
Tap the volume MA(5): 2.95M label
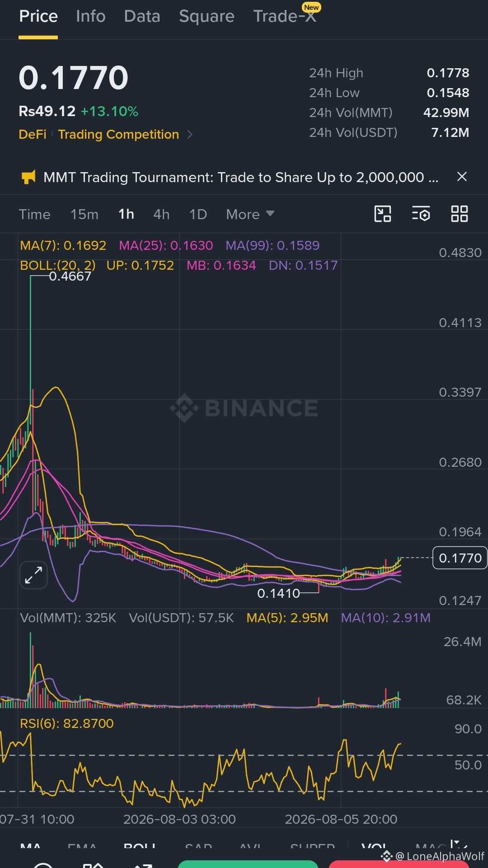point(287,618)
